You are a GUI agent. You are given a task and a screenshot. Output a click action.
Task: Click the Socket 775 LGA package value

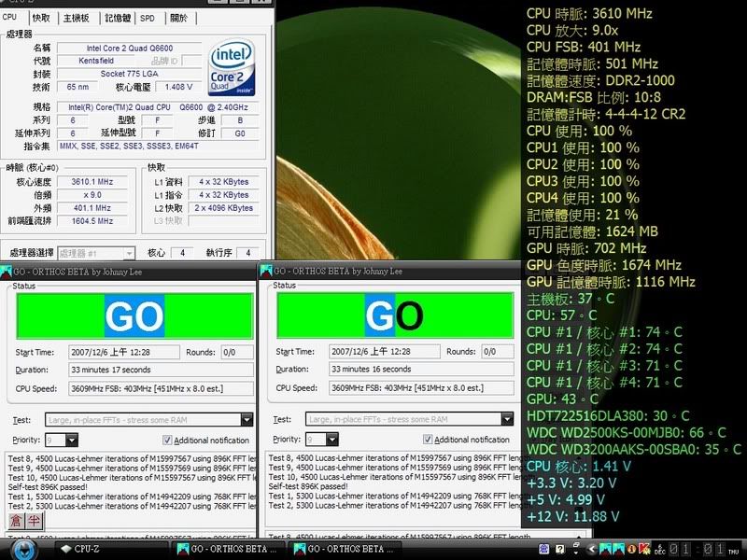pyautogui.click(x=130, y=74)
